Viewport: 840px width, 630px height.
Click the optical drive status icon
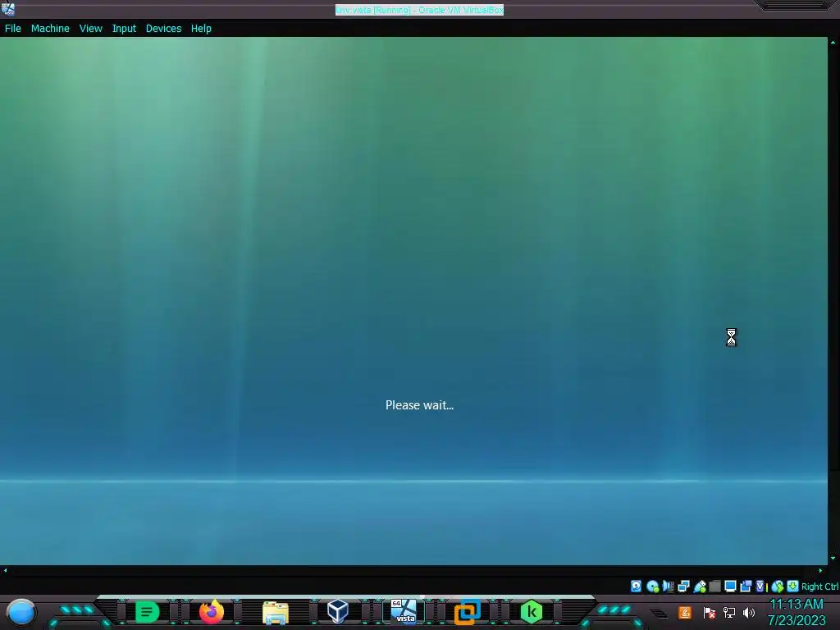(652, 586)
